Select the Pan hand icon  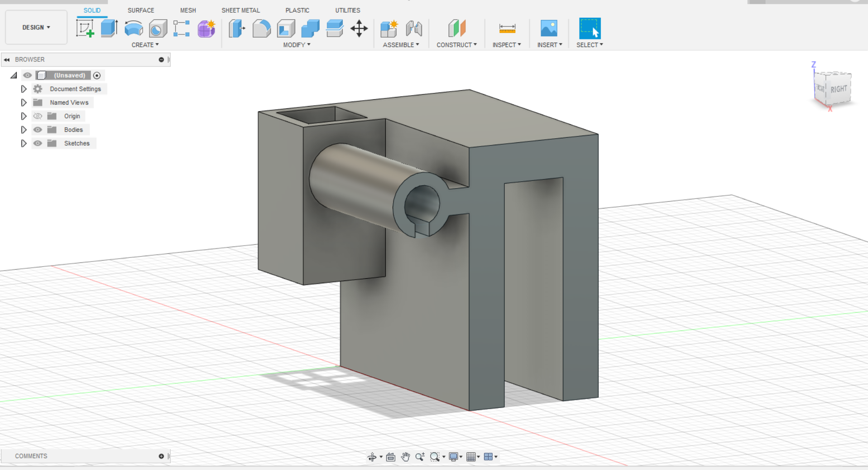(405, 457)
